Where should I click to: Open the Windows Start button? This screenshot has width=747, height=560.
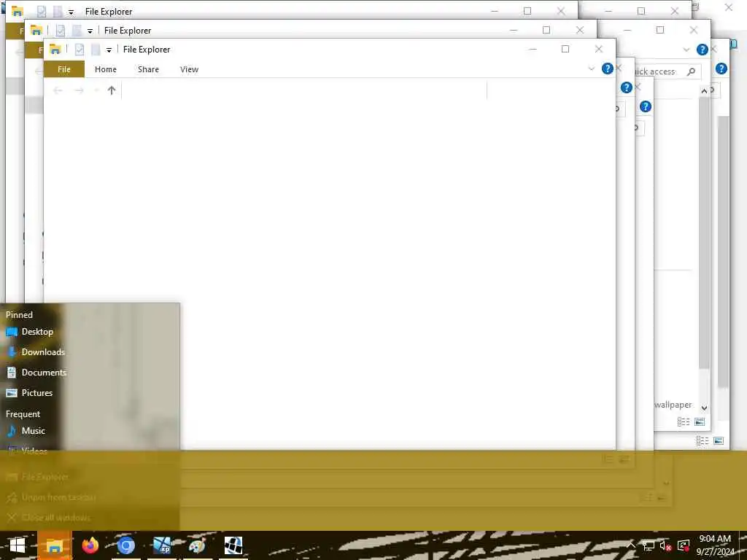click(18, 545)
